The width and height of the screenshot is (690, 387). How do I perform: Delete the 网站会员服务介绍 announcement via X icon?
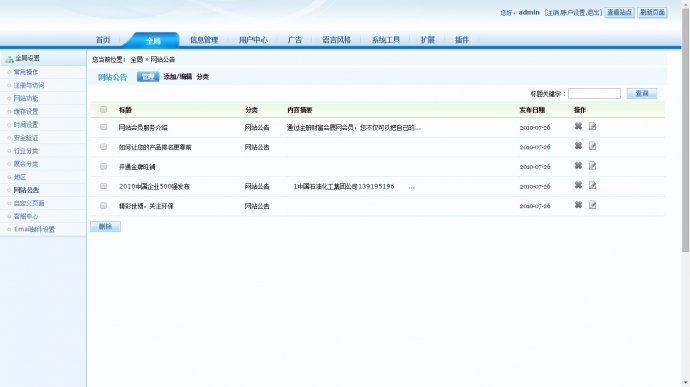(x=578, y=126)
